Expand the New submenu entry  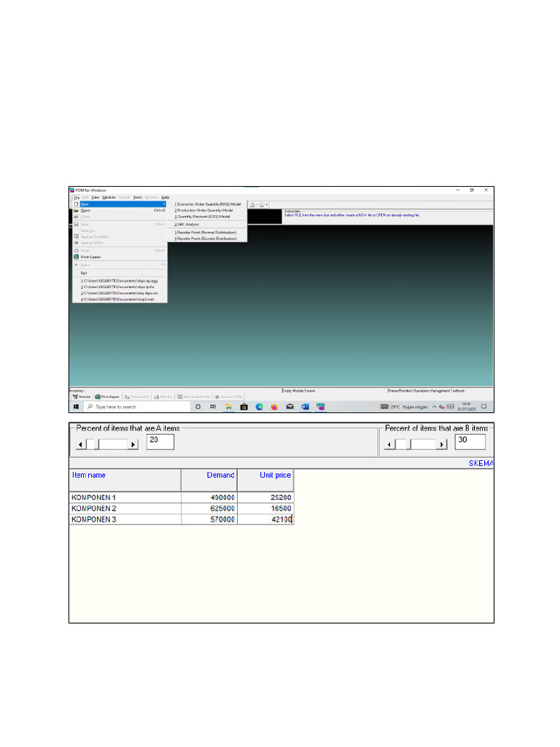(120, 204)
